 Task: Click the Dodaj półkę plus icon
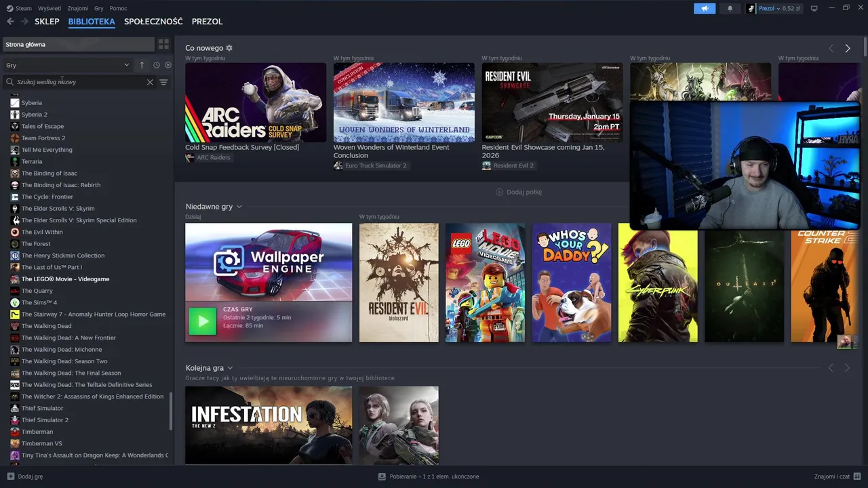[500, 192]
